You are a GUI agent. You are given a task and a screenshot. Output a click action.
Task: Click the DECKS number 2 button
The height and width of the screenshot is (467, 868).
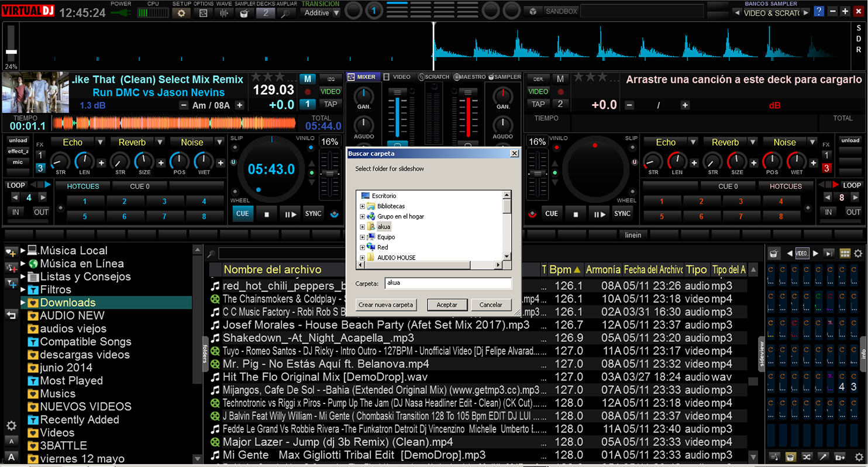266,13
